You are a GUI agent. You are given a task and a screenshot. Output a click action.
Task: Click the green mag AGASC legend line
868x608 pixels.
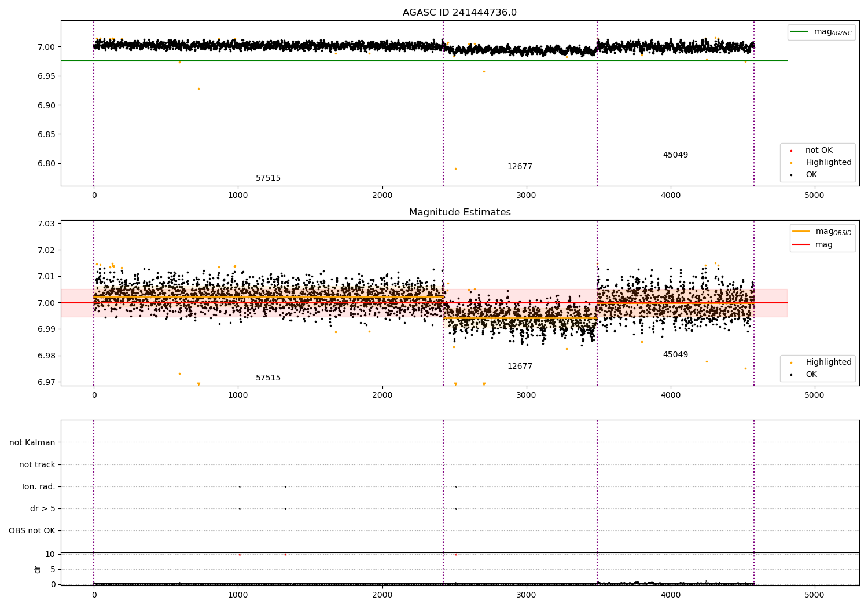click(x=800, y=32)
